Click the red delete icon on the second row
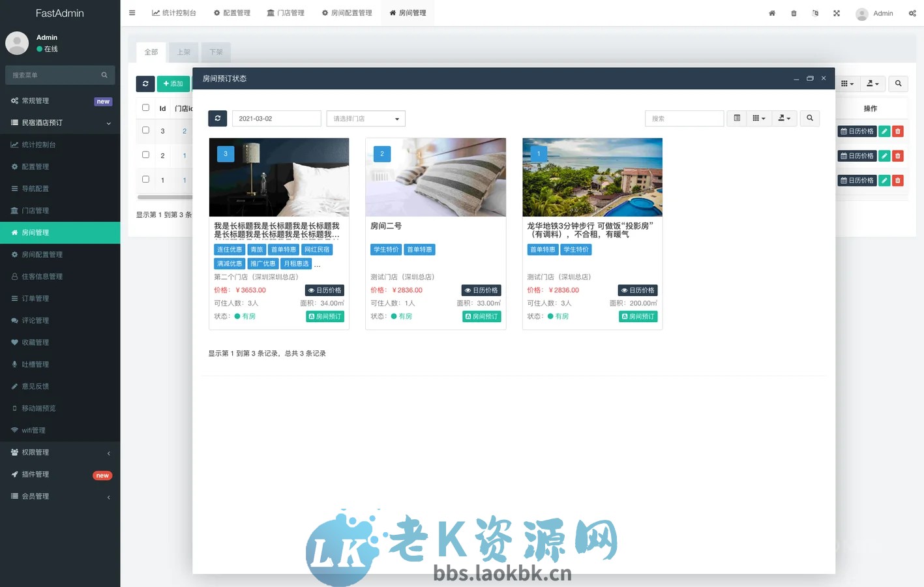The height and width of the screenshot is (587, 924). click(898, 155)
